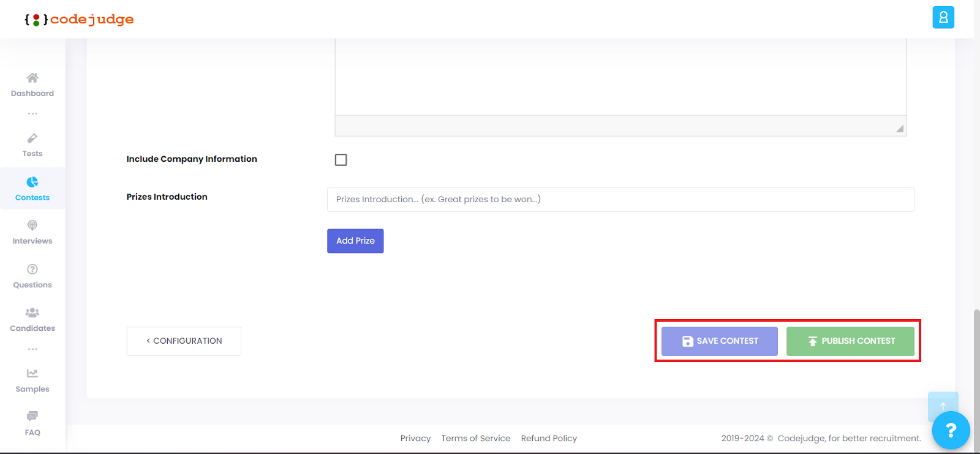Viewport: 980px width, 454px height.
Task: Open FAQ via the chat bubble icon
Action: [x=32, y=416]
